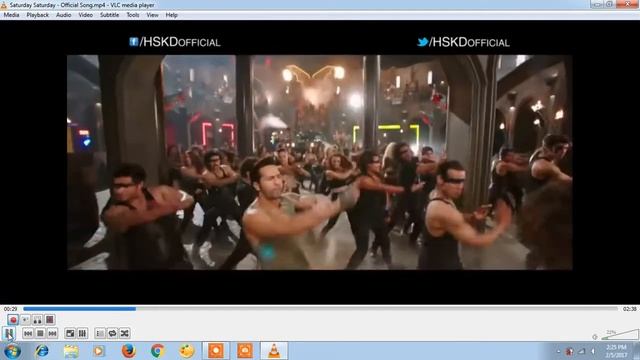
Task: Click elapsed time 00:29 label
Action: pyautogui.click(x=11, y=309)
